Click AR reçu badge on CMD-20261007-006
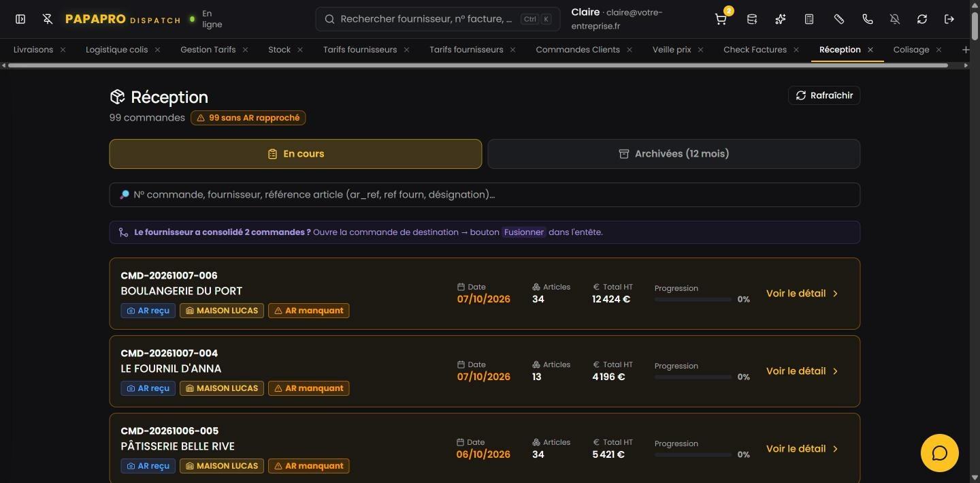Screen dimensions: 980x483 tap(148, 311)
